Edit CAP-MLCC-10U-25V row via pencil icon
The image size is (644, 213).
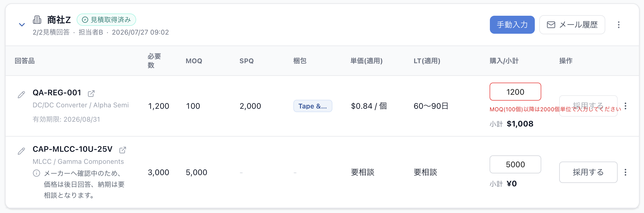21,151
